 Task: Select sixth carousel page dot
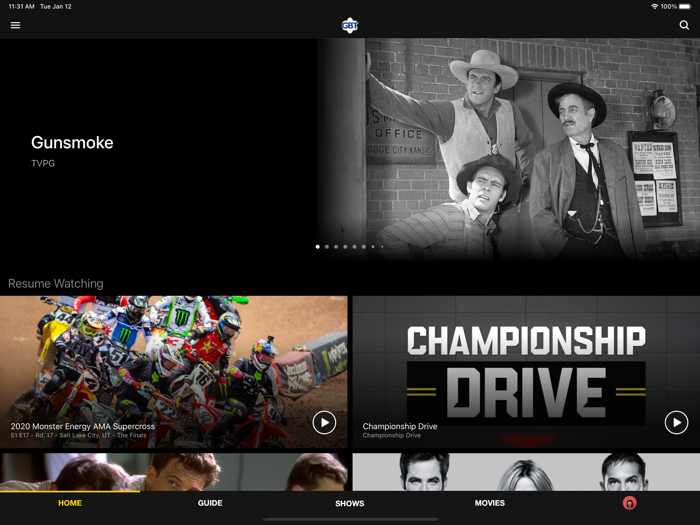coord(364,246)
